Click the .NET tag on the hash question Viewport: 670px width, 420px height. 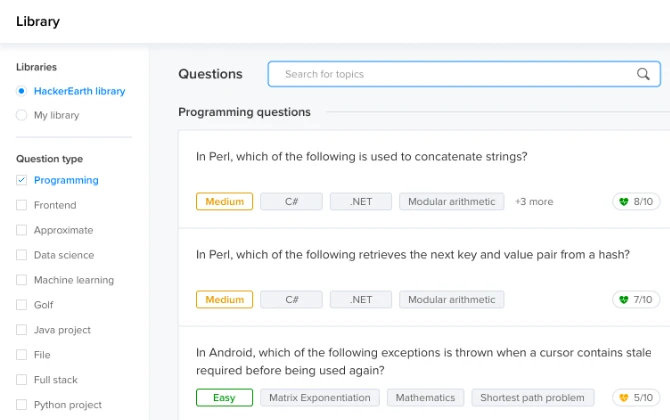point(361,300)
